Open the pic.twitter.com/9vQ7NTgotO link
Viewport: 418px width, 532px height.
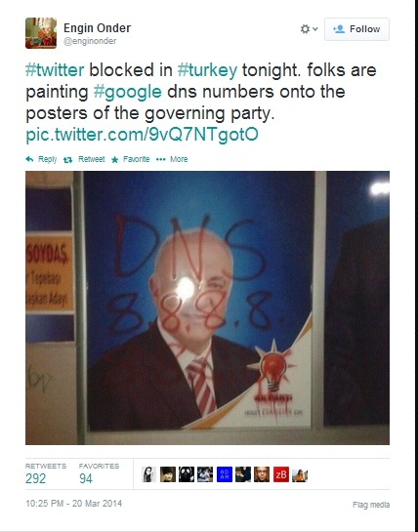pyautogui.click(x=142, y=135)
